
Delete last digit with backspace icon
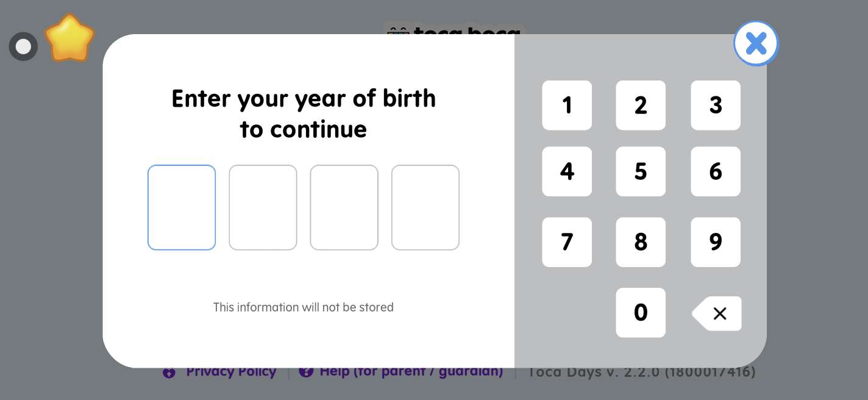click(717, 313)
